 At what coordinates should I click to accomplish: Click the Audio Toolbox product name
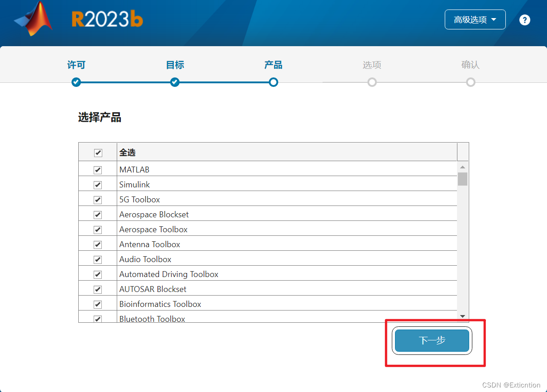click(145, 259)
